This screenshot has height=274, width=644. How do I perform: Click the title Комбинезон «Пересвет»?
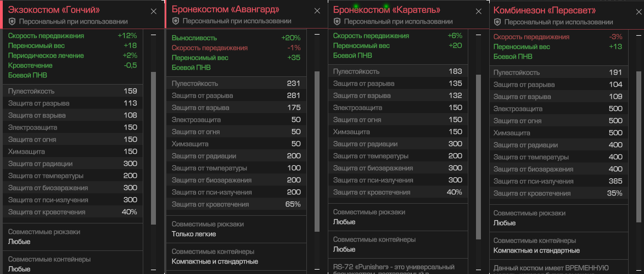click(x=545, y=10)
